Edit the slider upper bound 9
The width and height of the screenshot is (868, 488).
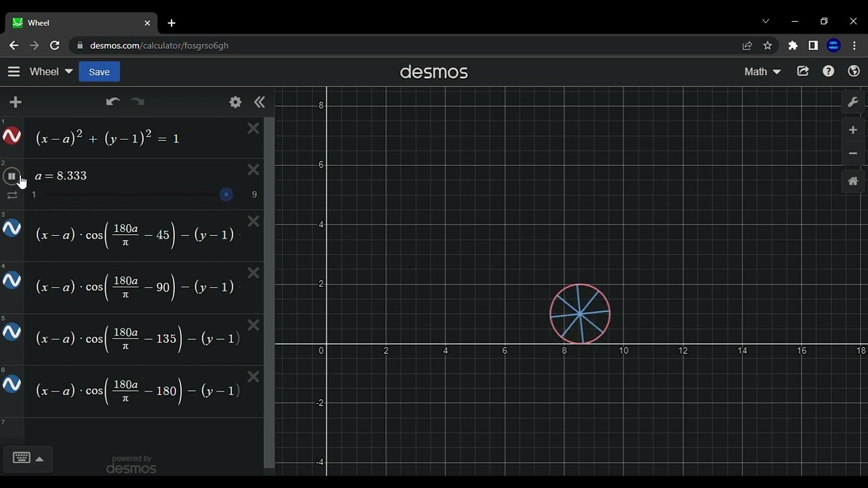pyautogui.click(x=254, y=195)
